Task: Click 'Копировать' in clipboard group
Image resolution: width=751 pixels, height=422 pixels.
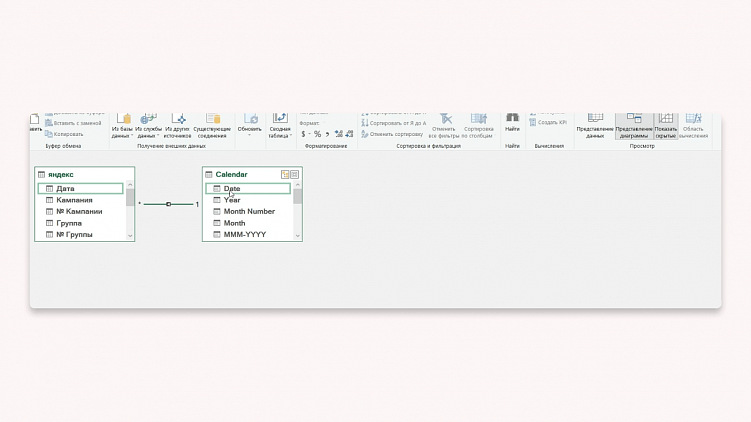Action: tap(65, 133)
